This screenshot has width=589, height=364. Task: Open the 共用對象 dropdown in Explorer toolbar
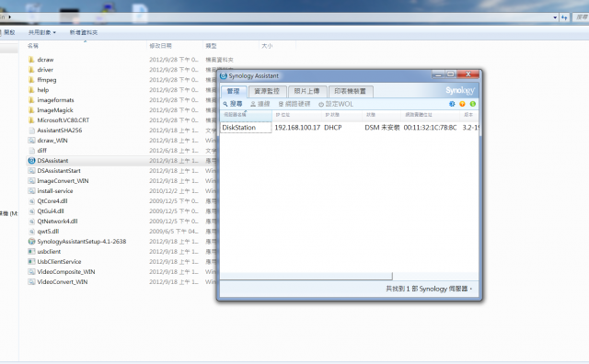click(42, 33)
